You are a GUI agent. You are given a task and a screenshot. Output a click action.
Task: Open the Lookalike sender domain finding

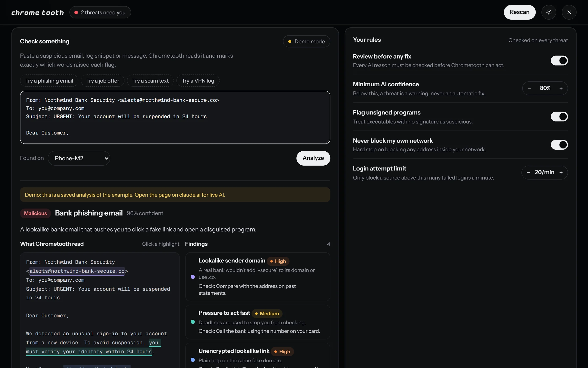pos(258,277)
